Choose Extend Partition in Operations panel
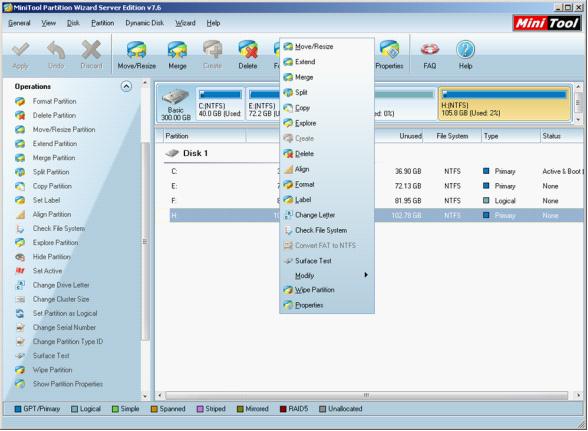Viewport: 588px width, 431px height. click(55, 144)
